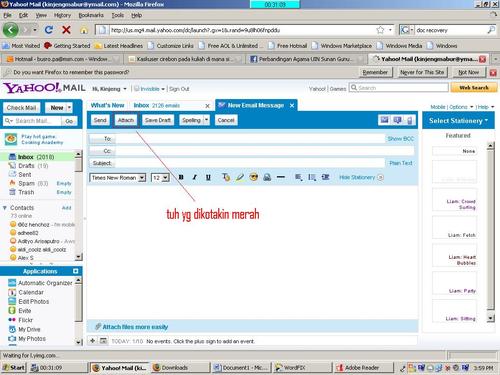500x375 pixels.
Task: Click Never for This Site button
Action: point(422,72)
